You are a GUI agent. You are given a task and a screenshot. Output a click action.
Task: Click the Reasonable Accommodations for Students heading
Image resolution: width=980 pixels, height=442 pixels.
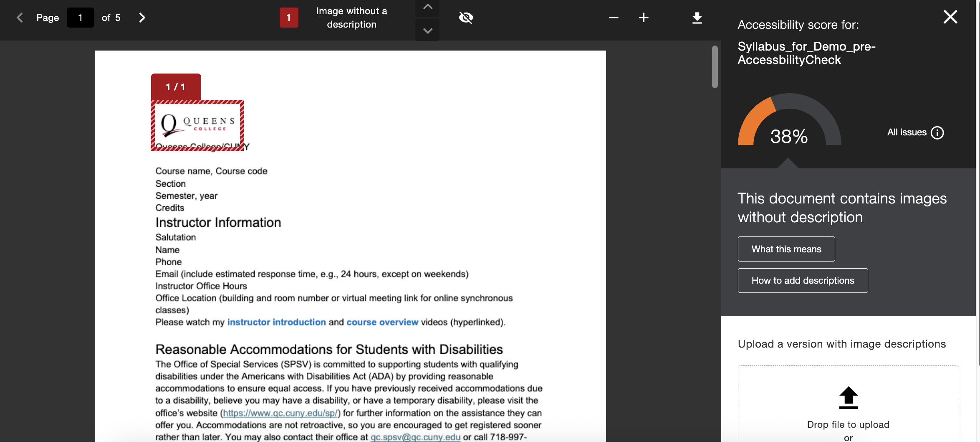coord(329,349)
